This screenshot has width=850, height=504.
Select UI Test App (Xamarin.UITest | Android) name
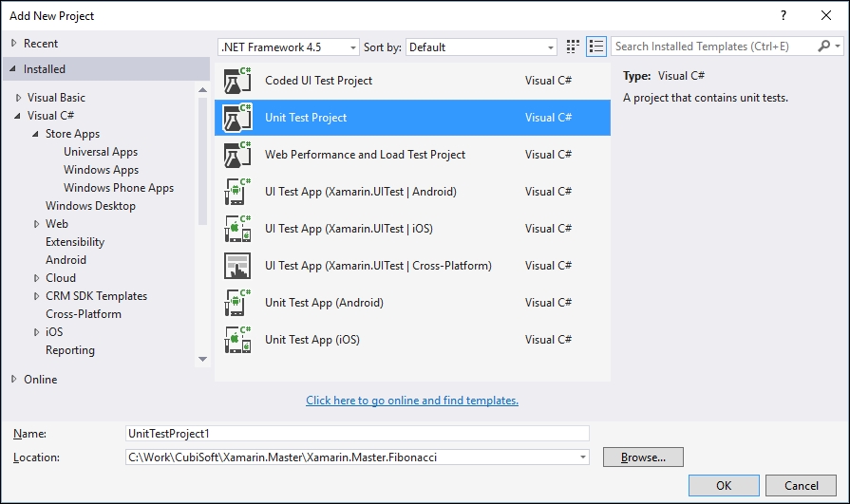pyautogui.click(x=361, y=192)
